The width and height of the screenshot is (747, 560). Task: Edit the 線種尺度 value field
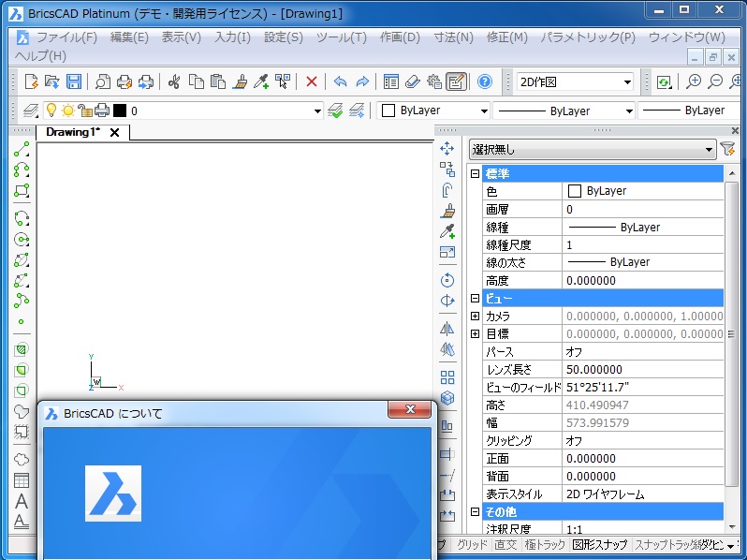[x=643, y=245]
